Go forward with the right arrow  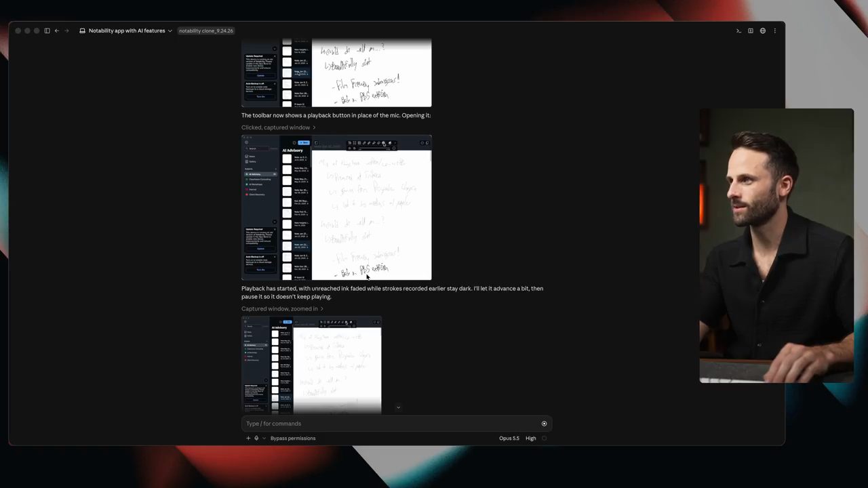pos(66,30)
